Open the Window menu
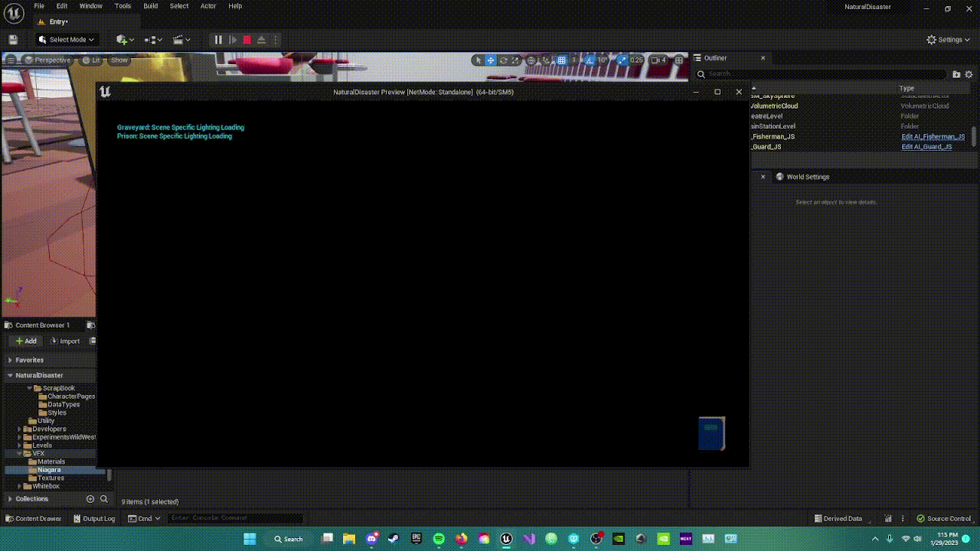Image resolution: width=980 pixels, height=551 pixels. (90, 6)
